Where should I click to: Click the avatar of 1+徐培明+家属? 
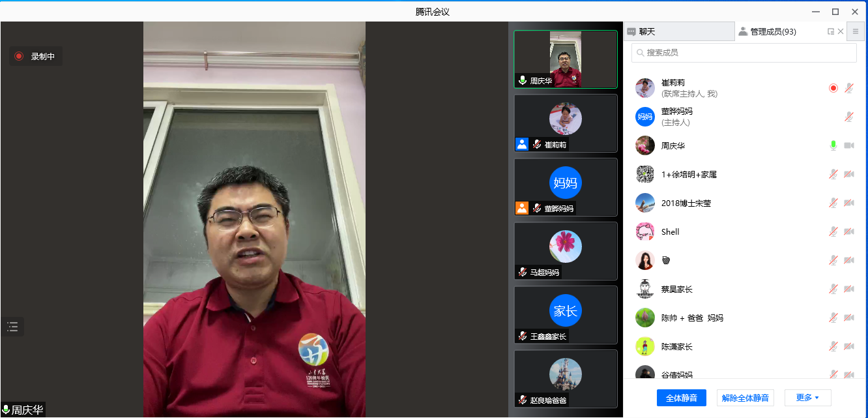[x=645, y=174]
